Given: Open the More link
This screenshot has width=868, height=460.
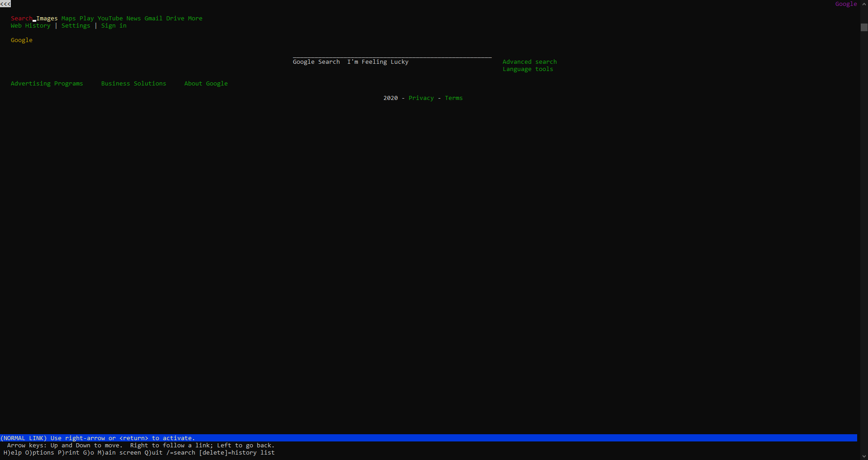Looking at the screenshot, I should pyautogui.click(x=195, y=19).
